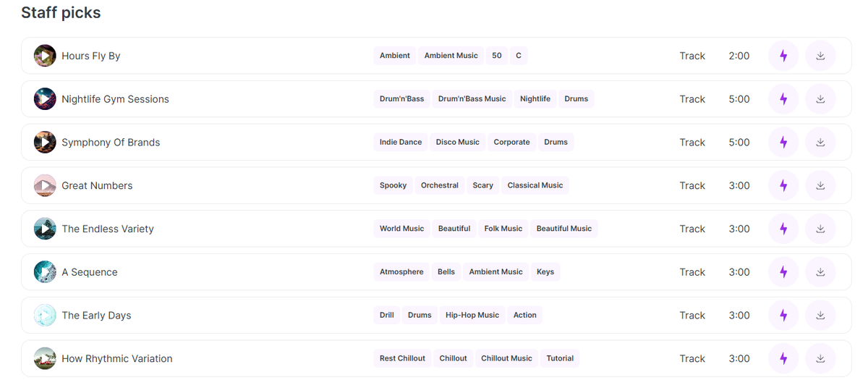Download the Symphony Of Brands track
The image size is (868, 380).
[820, 143]
